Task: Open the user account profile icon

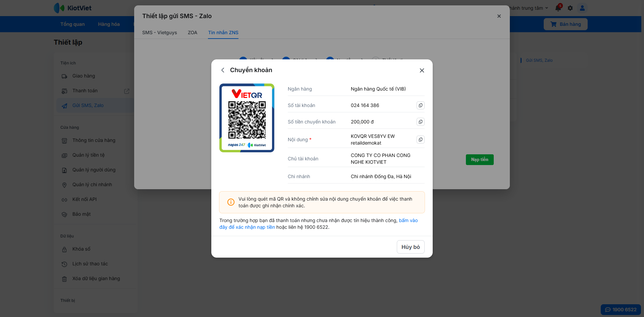Action: pyautogui.click(x=582, y=8)
